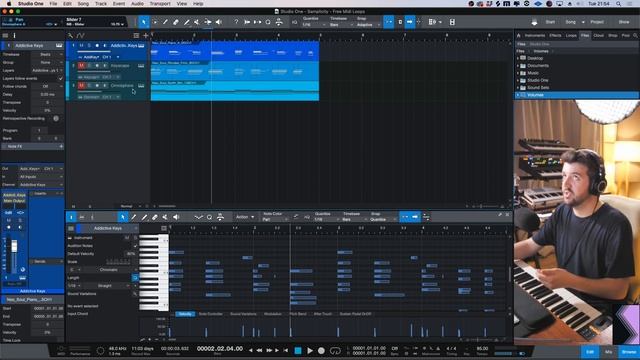Toggle solo on Addictive Keys track

89,46
